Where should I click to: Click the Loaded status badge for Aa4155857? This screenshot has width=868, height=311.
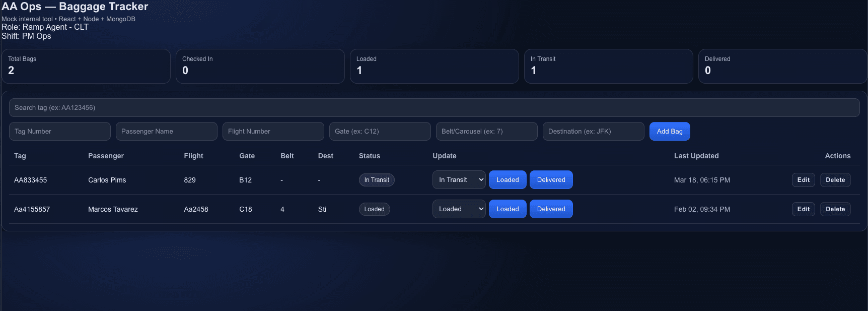tap(374, 209)
